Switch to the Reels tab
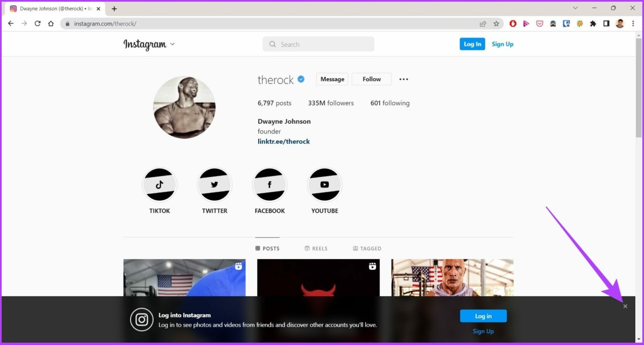Screen dimensions: 644x345 tap(316, 248)
